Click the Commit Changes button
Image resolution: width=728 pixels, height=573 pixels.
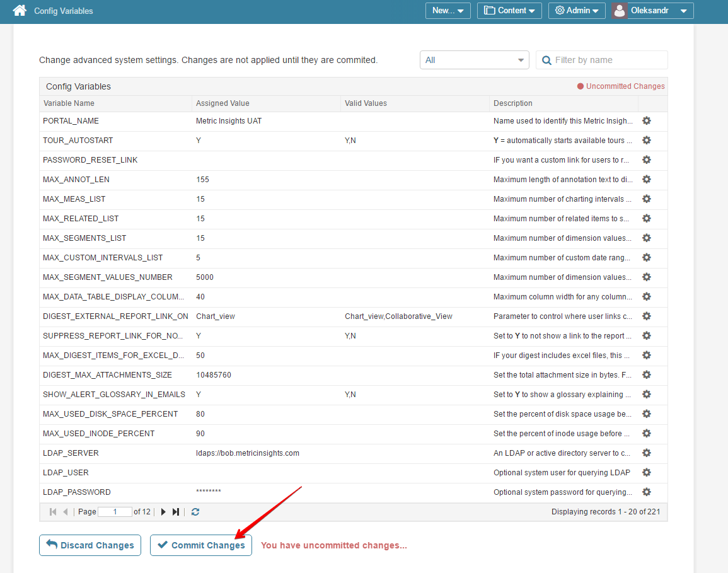(201, 545)
